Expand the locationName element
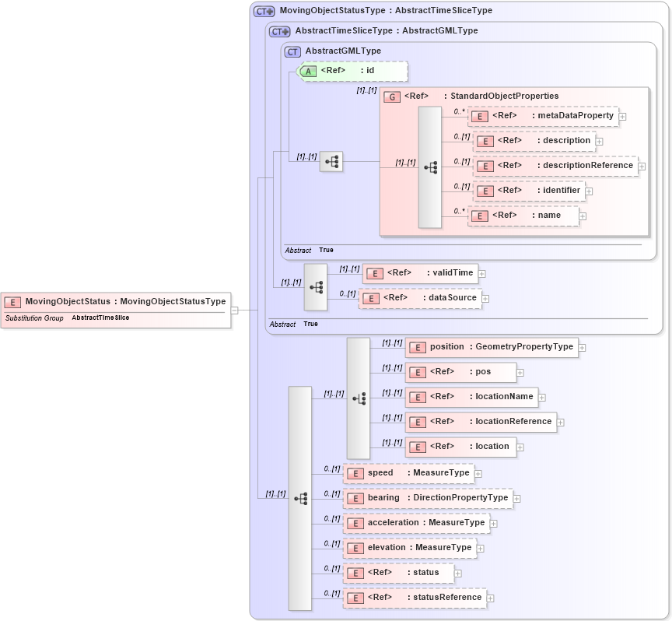The width and height of the screenshot is (672, 621). coord(542,398)
